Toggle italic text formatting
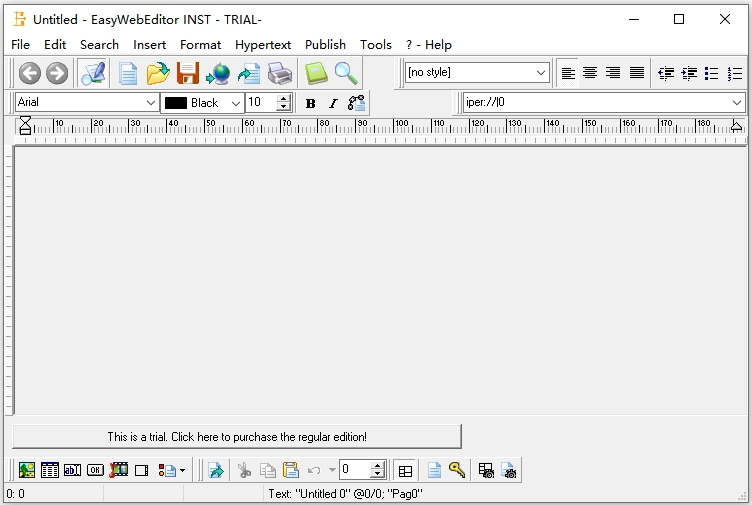Screen dimensions: 752x505 (333, 103)
